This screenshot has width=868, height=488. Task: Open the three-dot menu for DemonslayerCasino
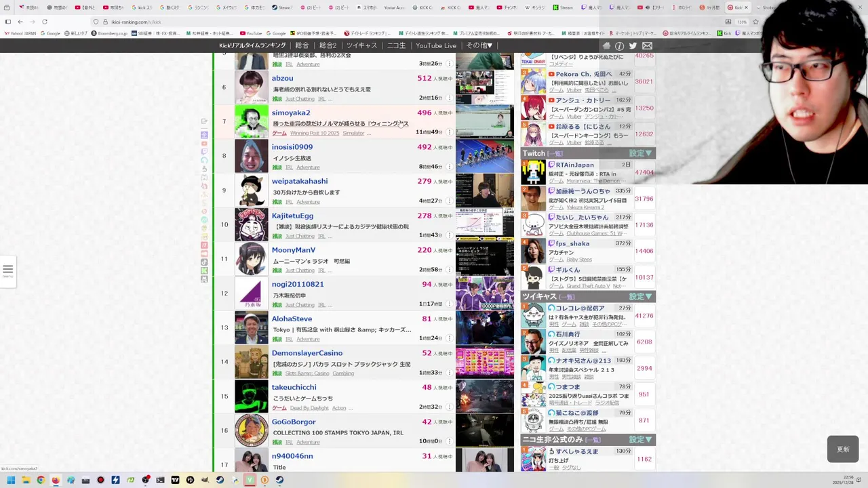click(x=449, y=373)
